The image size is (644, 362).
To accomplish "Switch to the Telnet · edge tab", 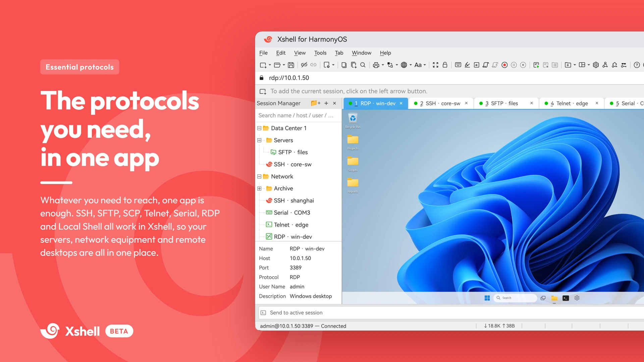I will pyautogui.click(x=571, y=104).
